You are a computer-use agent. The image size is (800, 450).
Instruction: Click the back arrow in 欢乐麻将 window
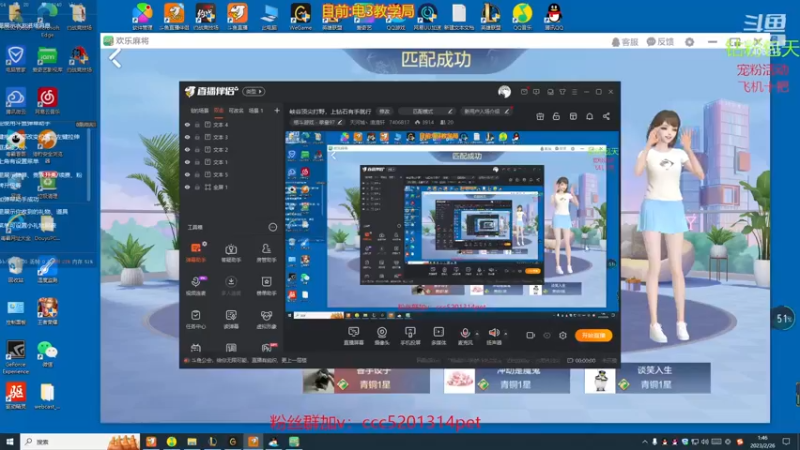coord(115,58)
